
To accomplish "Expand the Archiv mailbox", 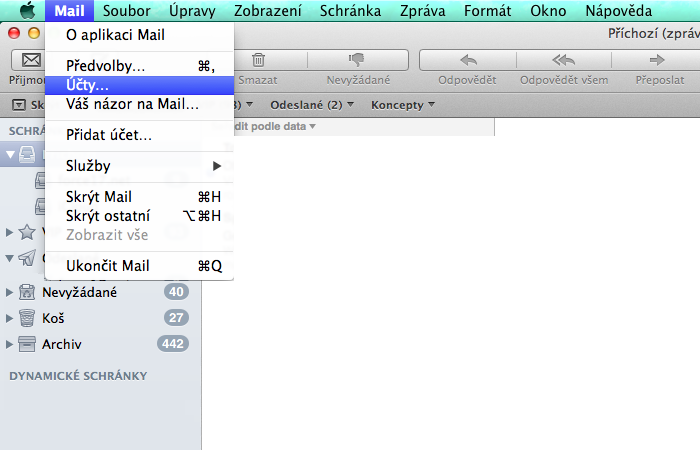I will tap(9, 344).
